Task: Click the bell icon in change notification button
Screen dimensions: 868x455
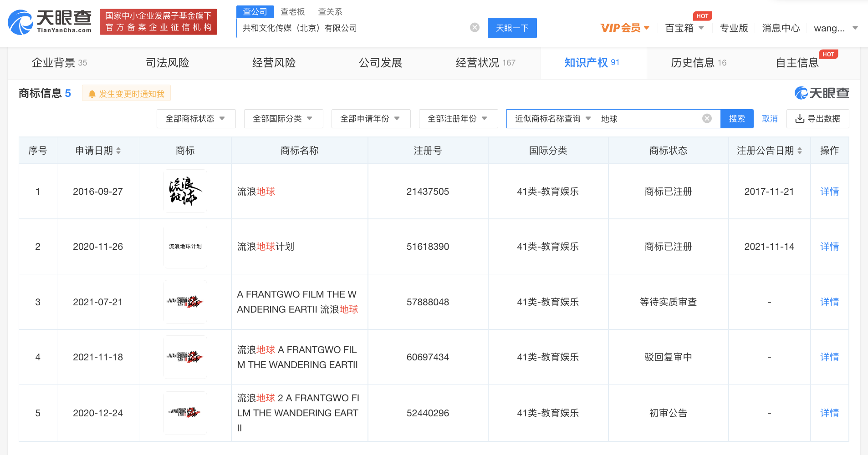Action: click(x=92, y=94)
